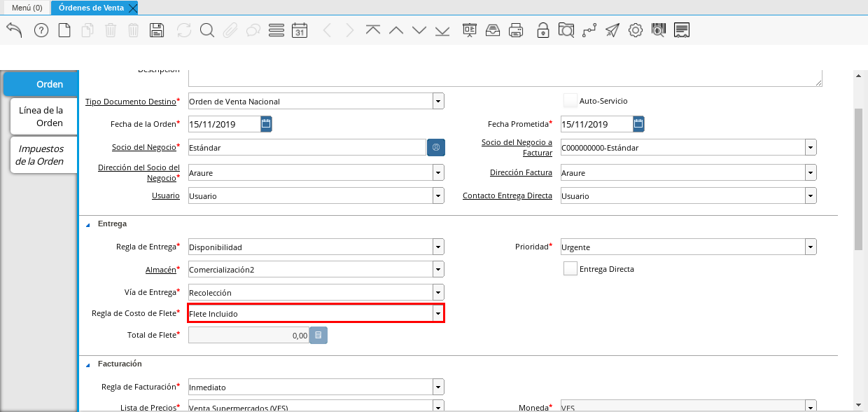Collapse the Entrega section
The height and width of the screenshot is (412, 868).
click(88, 224)
